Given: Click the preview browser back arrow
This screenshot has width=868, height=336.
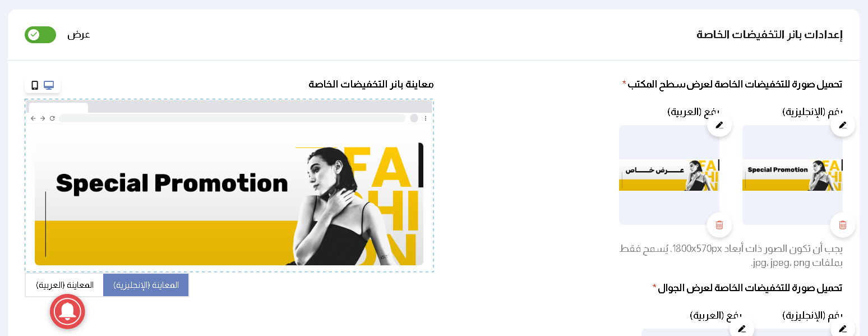Looking at the screenshot, I should [33, 118].
